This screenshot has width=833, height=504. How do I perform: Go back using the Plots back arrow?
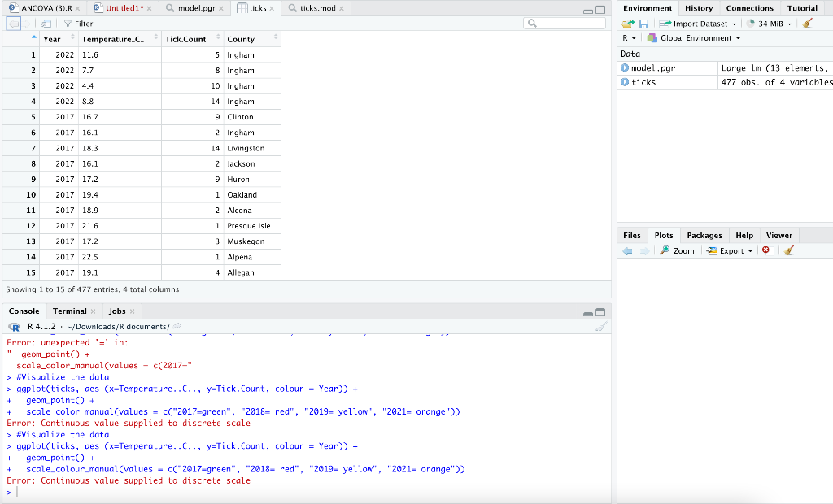[626, 250]
